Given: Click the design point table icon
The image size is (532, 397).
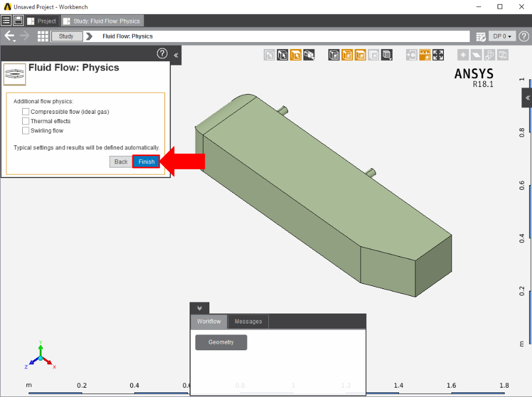Looking at the screenshot, I should pos(481,36).
